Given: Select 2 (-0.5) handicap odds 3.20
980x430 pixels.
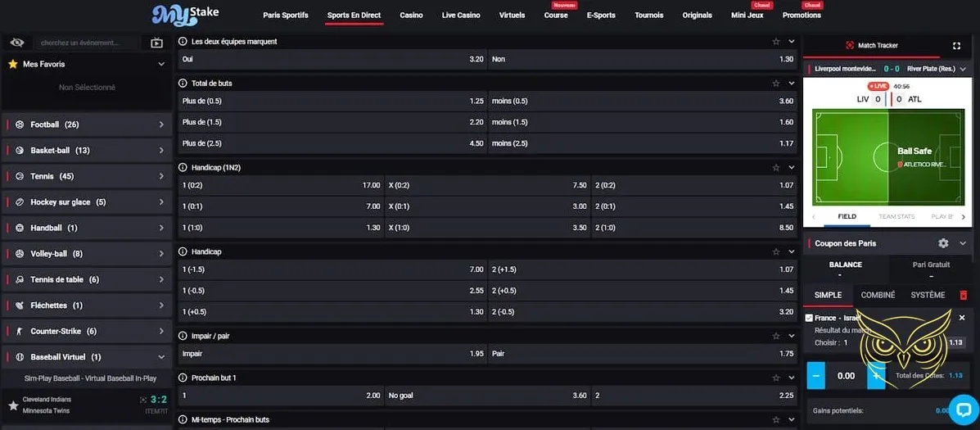Looking at the screenshot, I should [643, 312].
